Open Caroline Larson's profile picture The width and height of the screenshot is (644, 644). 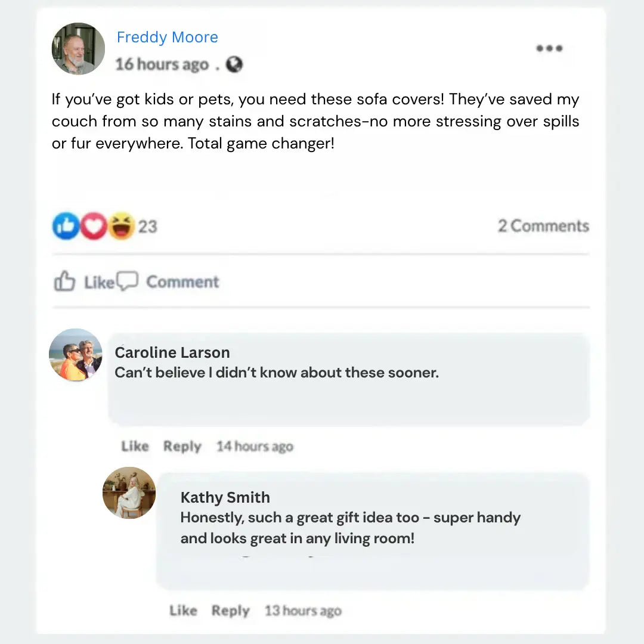point(76,355)
